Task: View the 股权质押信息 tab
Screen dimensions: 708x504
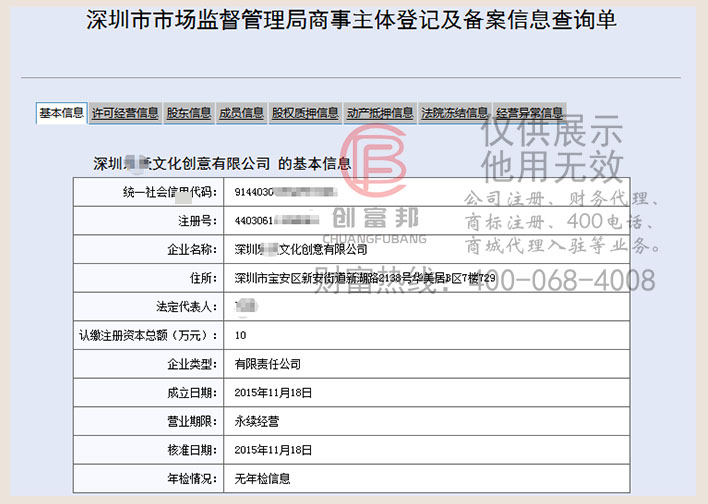Action: tap(305, 113)
